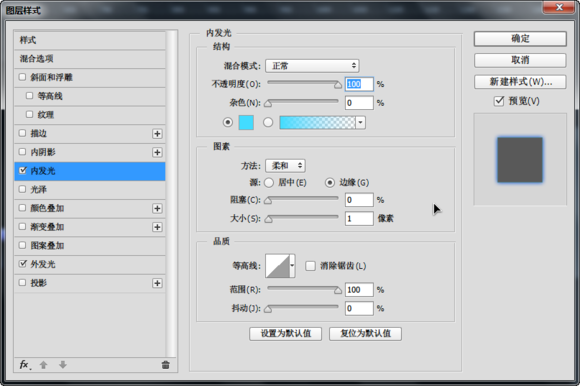The image size is (580, 386).
Task: Open the 方法 technique dropdown
Action: click(285, 166)
